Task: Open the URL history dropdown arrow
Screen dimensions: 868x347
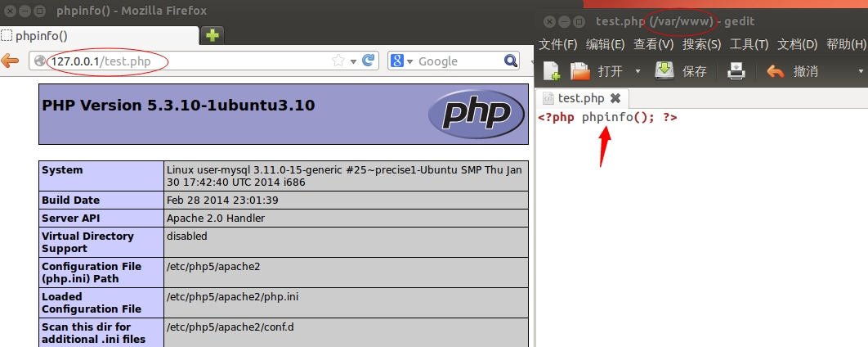Action: tap(353, 61)
